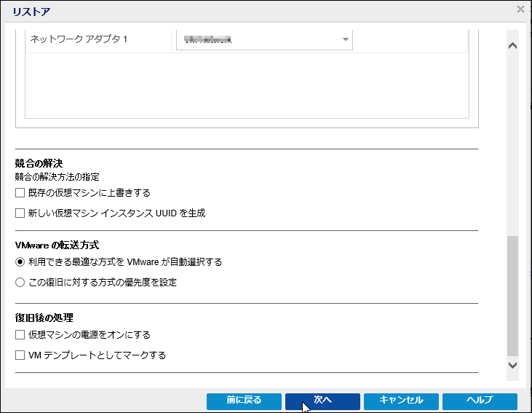This screenshot has height=413, width=532.
Task: Click the VMware の転送方式 heading
Action: tap(57, 245)
